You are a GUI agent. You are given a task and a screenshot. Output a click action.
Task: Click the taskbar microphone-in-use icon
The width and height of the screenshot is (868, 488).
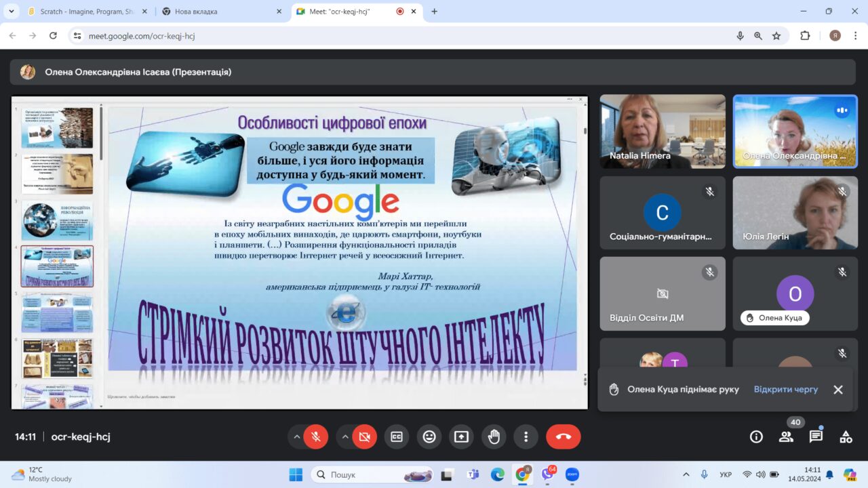(705, 474)
